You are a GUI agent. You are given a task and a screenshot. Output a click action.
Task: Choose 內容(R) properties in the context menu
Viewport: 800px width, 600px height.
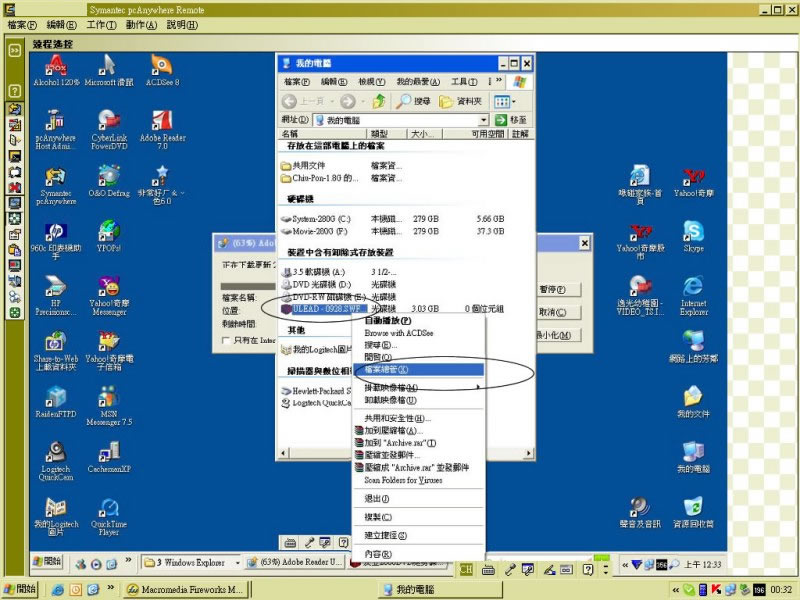click(418, 554)
